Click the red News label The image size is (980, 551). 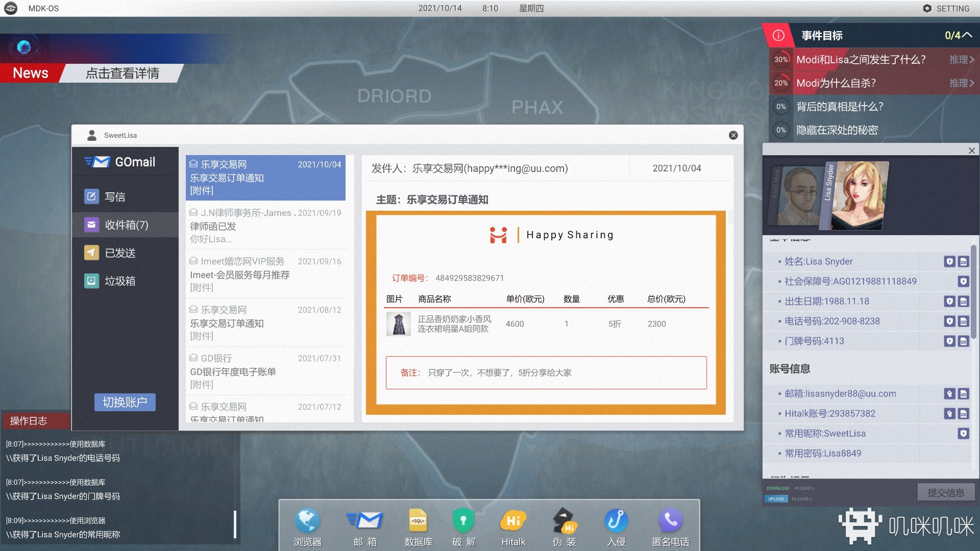(x=31, y=73)
